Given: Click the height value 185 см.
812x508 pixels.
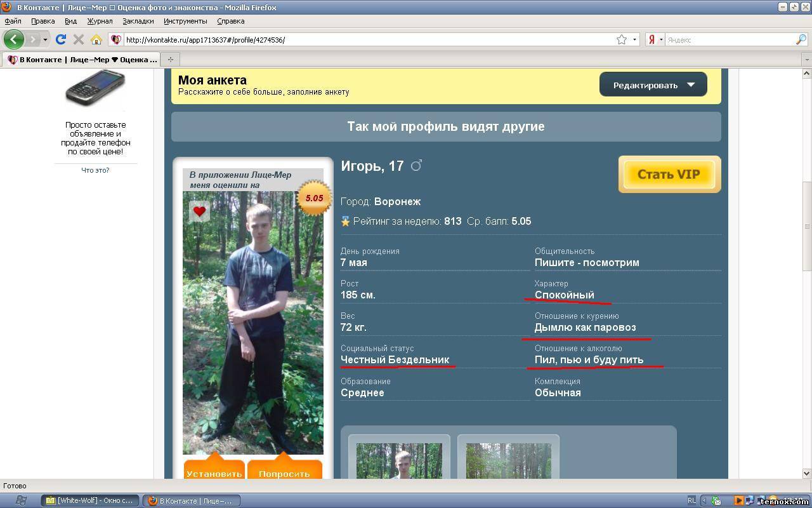Looking at the screenshot, I should pyautogui.click(x=358, y=295).
